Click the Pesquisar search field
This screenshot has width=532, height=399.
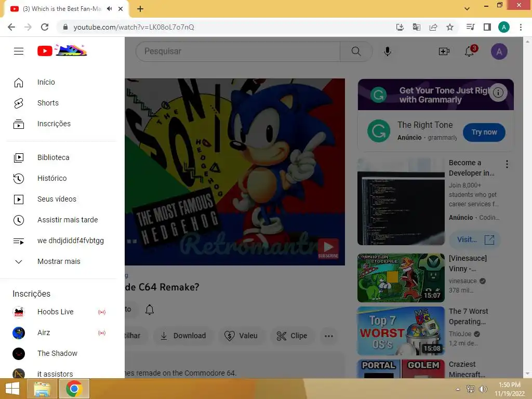[238, 51]
